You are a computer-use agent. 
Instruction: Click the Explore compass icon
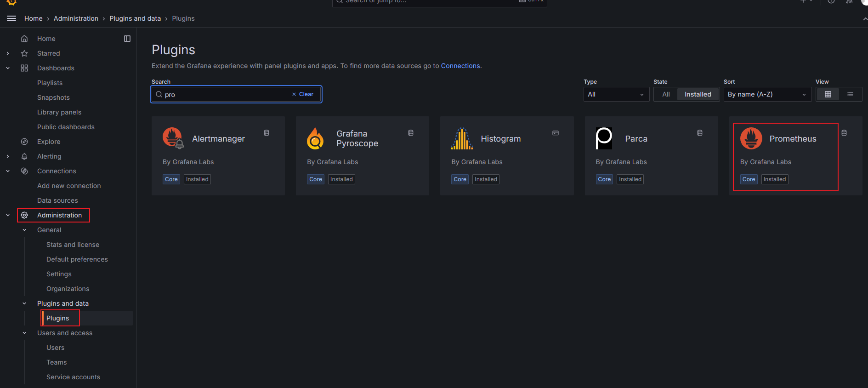[x=24, y=142]
